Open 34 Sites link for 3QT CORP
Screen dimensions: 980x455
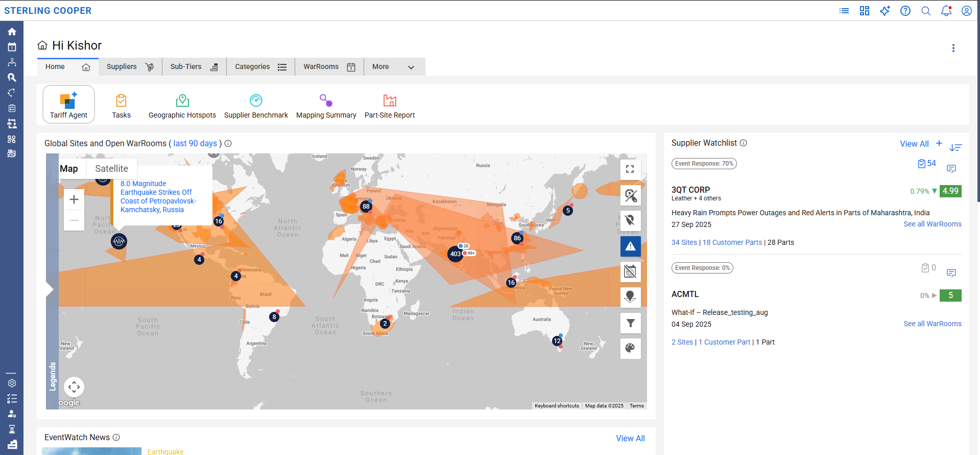coord(684,242)
